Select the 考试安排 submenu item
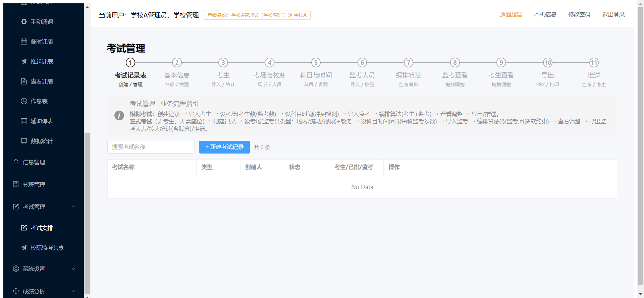The width and height of the screenshot is (644, 298). tap(44, 228)
